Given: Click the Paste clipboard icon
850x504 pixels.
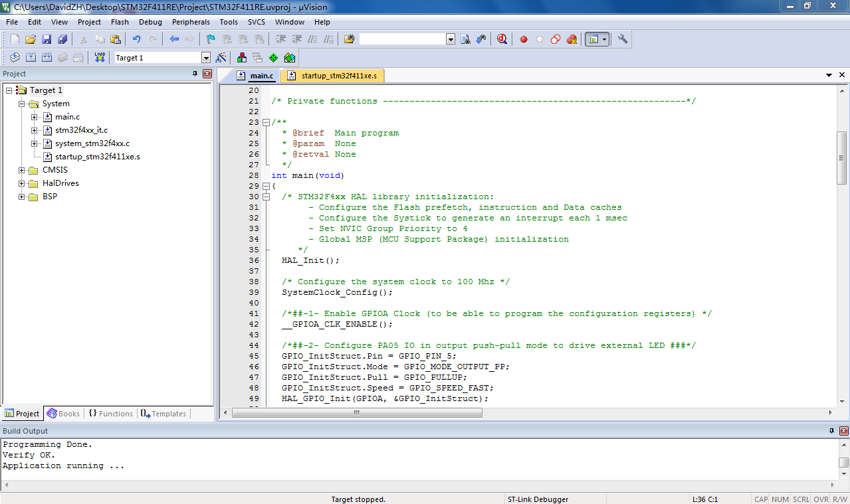Looking at the screenshot, I should point(116,39).
